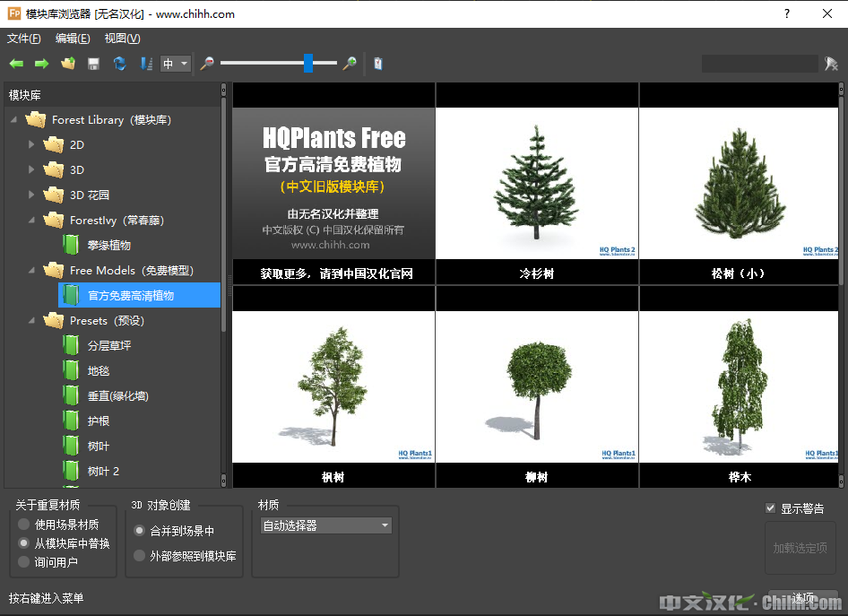Open the 自动选择器 material dropdown

[x=325, y=525]
